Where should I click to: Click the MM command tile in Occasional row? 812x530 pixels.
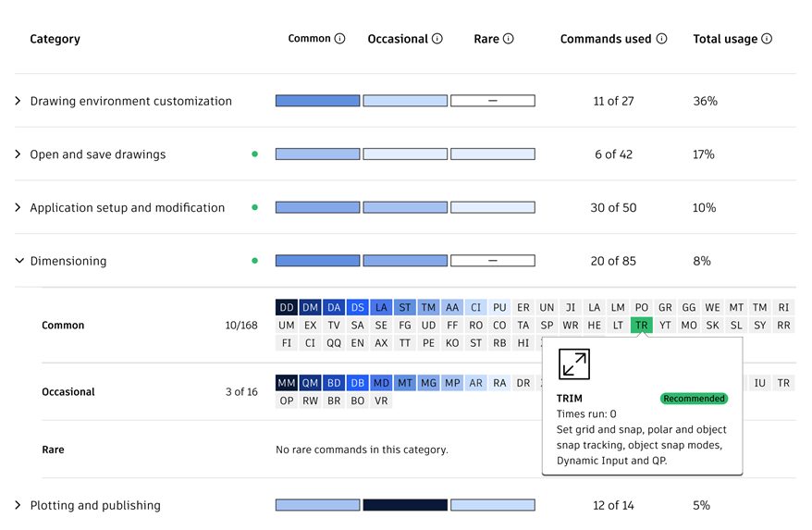point(286,383)
